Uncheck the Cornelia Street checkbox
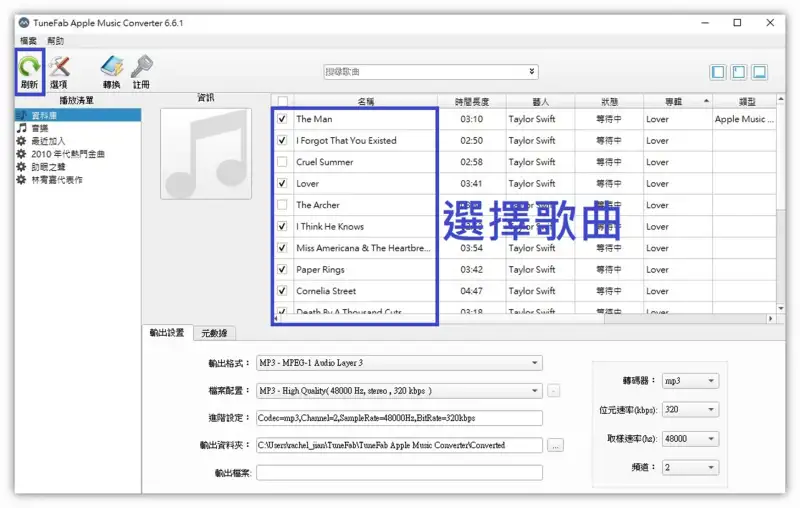Screen dimensions: 800x508 (282, 291)
